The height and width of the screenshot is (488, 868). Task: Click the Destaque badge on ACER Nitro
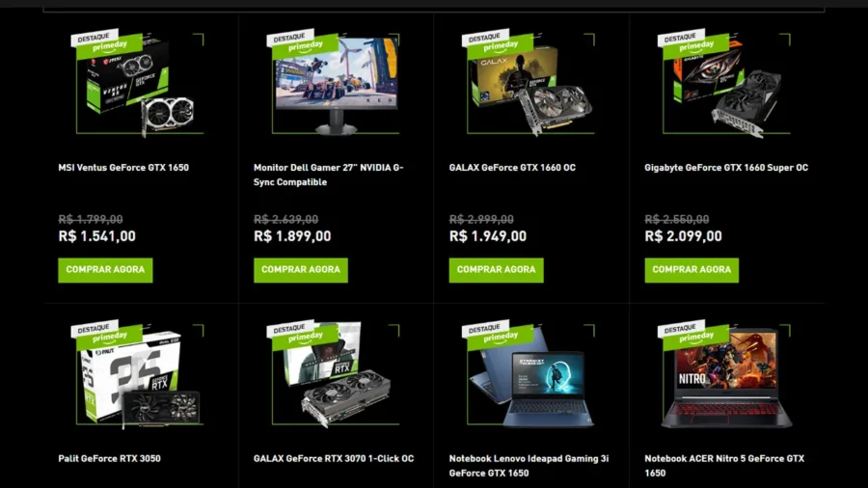pyautogui.click(x=680, y=329)
